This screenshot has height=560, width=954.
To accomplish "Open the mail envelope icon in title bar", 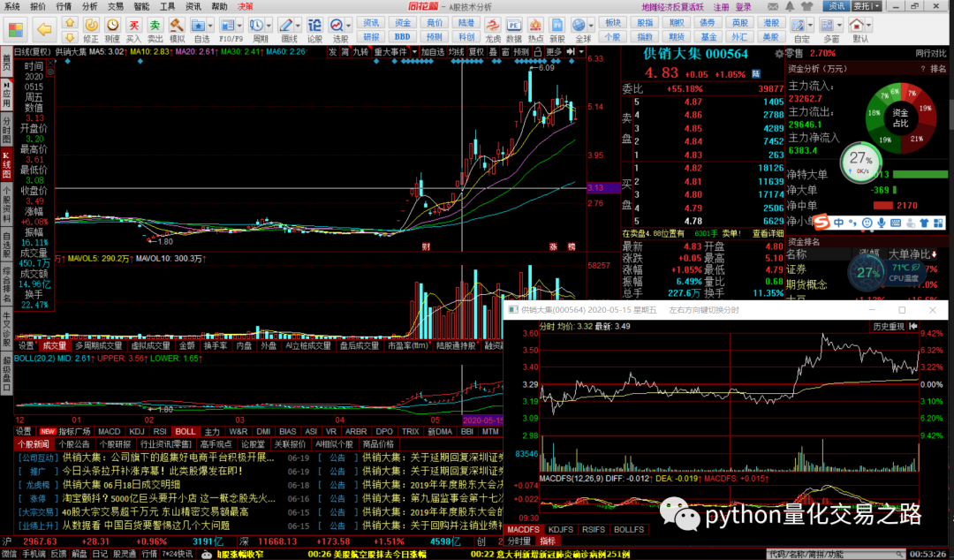I will 773,7.
